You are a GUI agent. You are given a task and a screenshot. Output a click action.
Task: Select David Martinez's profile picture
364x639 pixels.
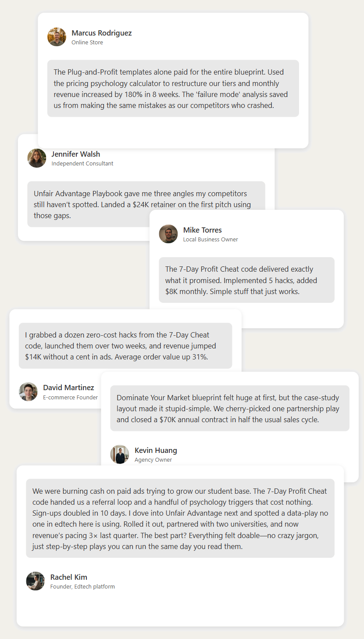click(29, 391)
